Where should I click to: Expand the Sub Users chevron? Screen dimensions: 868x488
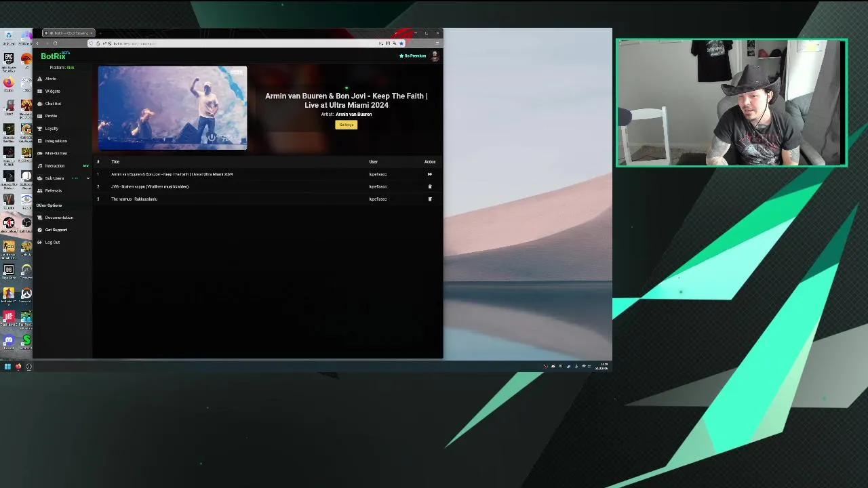(x=87, y=178)
